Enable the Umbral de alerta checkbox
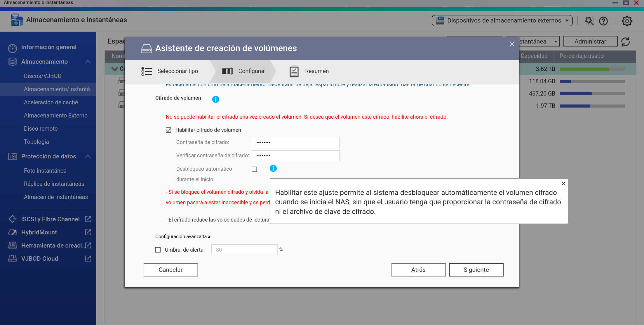Viewport: 644px width, 325px height. coord(158,250)
